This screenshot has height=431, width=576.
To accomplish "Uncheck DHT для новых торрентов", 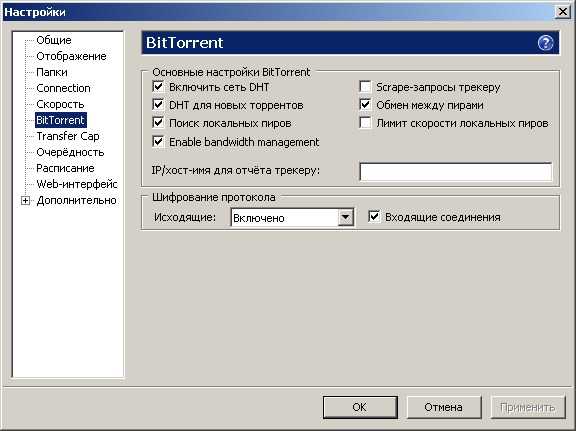I will click(x=158, y=105).
